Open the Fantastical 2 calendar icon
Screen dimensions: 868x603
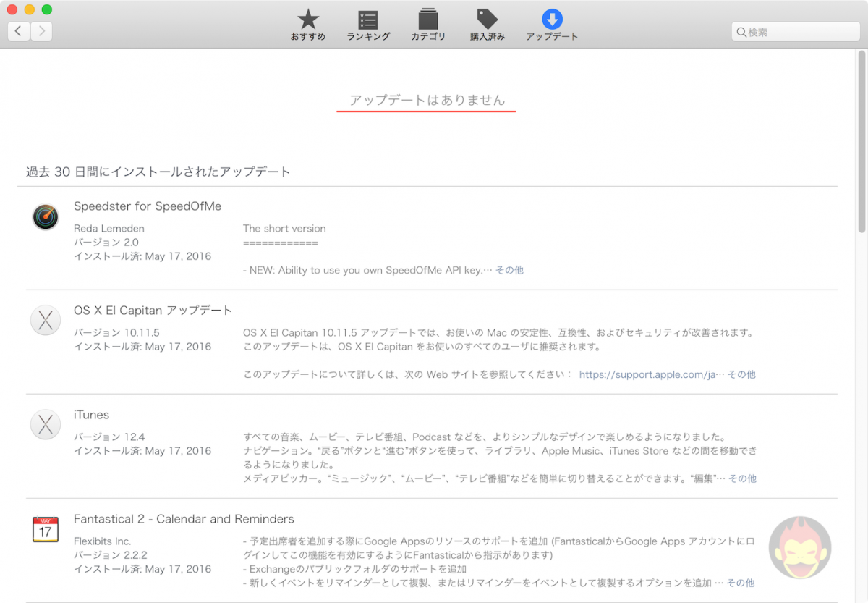tap(45, 528)
